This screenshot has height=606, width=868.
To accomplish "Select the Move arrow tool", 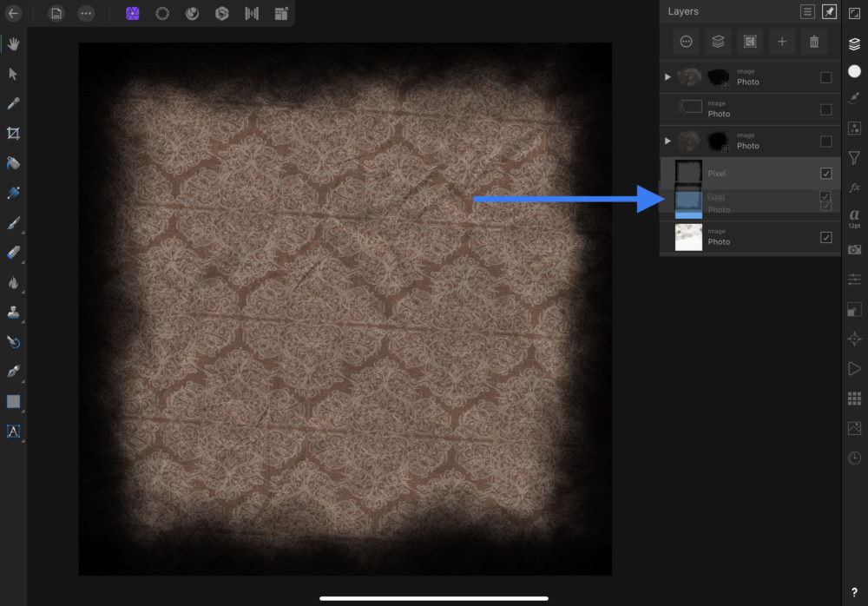I will click(13, 74).
